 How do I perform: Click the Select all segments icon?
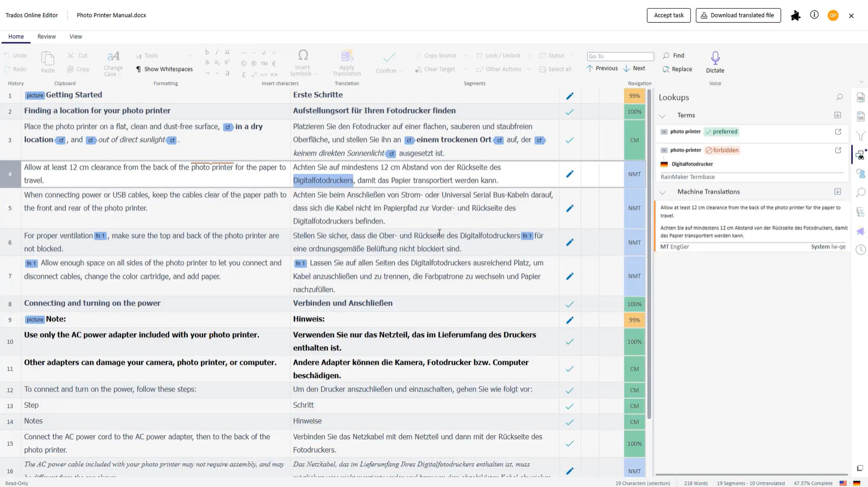(542, 69)
